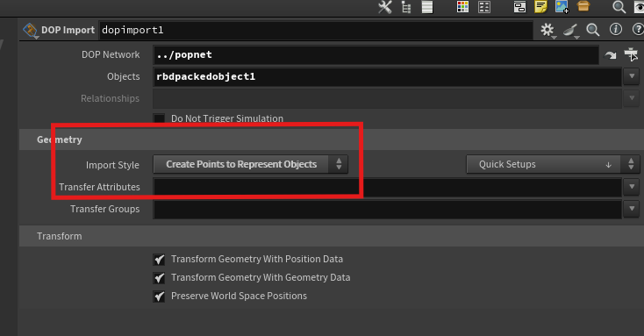
Task: Jump to DOP Network operator arrow icon
Action: pos(611,55)
